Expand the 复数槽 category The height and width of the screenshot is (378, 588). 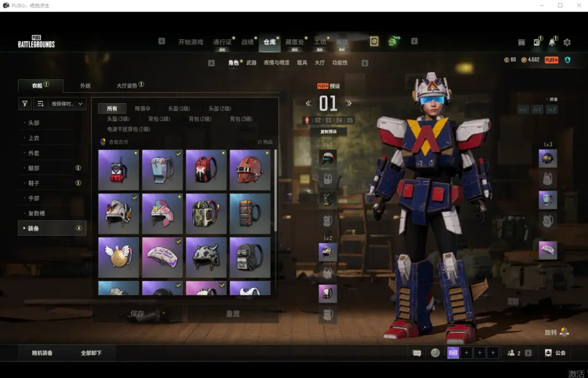click(x=52, y=213)
